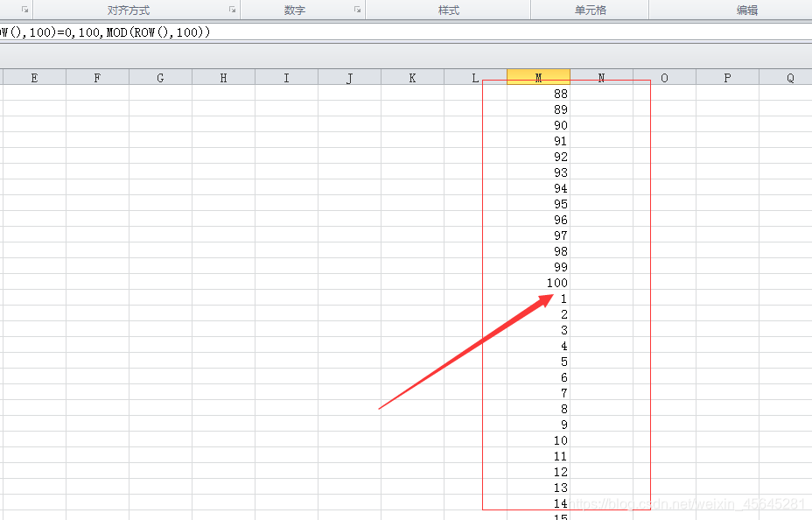
Task: Select the cell showing value 8
Action: coord(539,408)
